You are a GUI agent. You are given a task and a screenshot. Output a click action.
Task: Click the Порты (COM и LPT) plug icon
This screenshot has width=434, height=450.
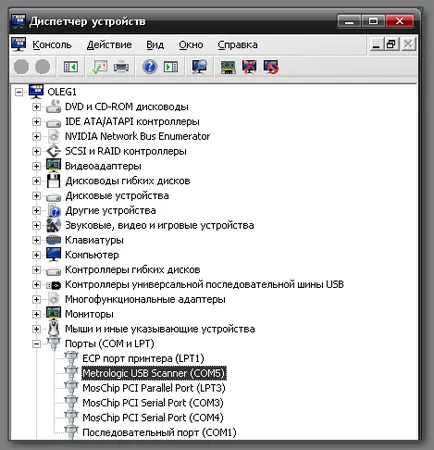click(53, 343)
